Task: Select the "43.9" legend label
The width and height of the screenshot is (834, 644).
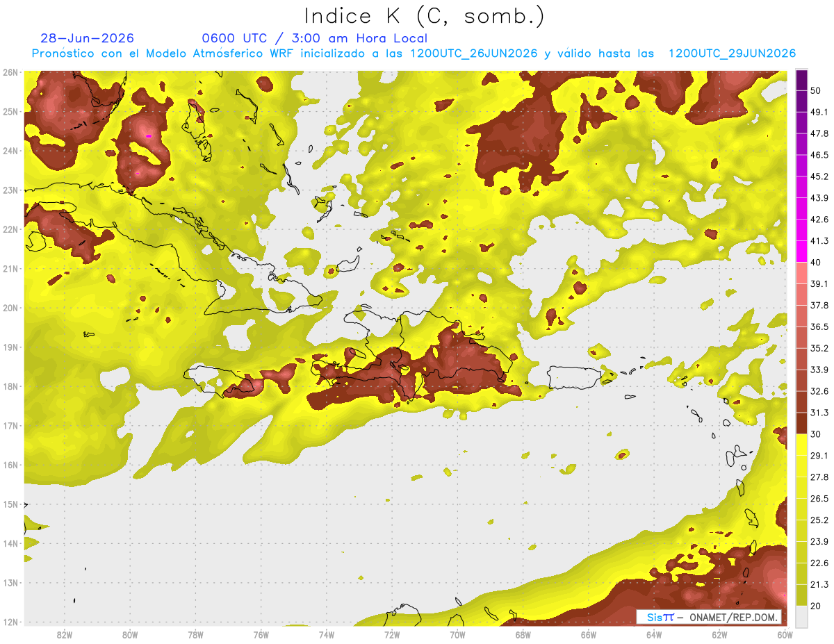Action: click(819, 197)
